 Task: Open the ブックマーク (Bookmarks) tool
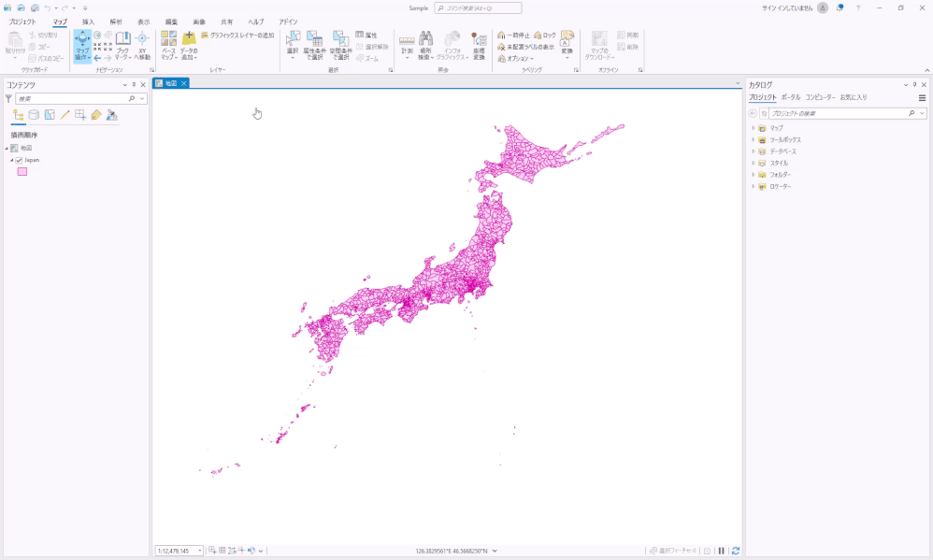click(x=123, y=47)
